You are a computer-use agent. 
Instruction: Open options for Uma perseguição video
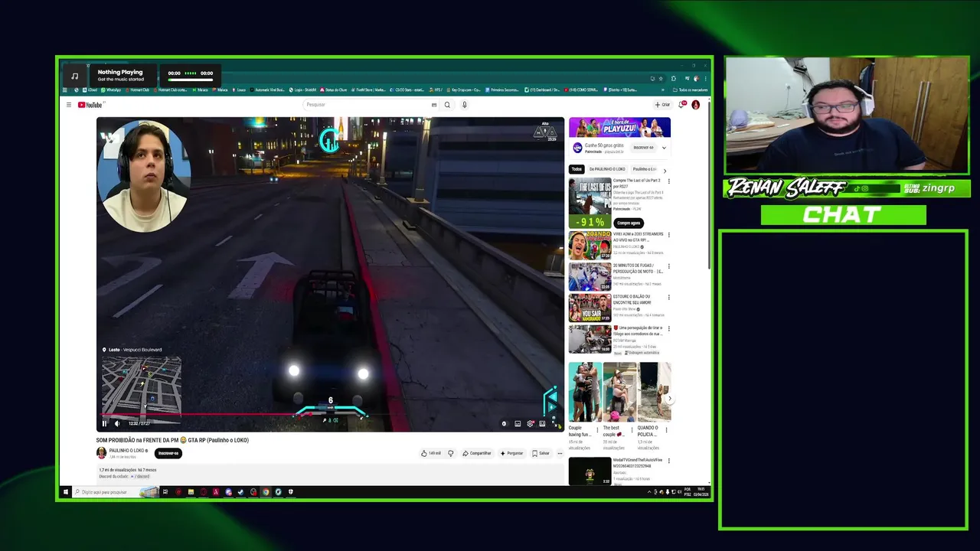(x=668, y=328)
